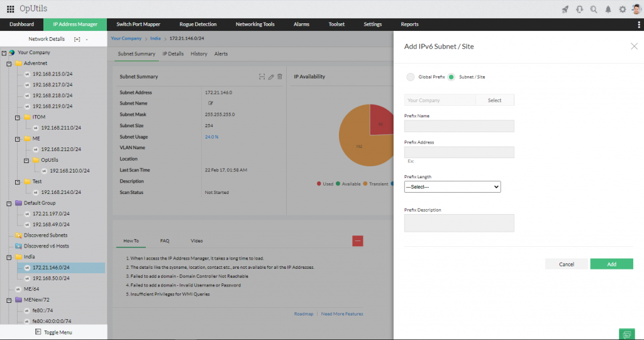Collapse the ITOM folder node

[x=18, y=117]
